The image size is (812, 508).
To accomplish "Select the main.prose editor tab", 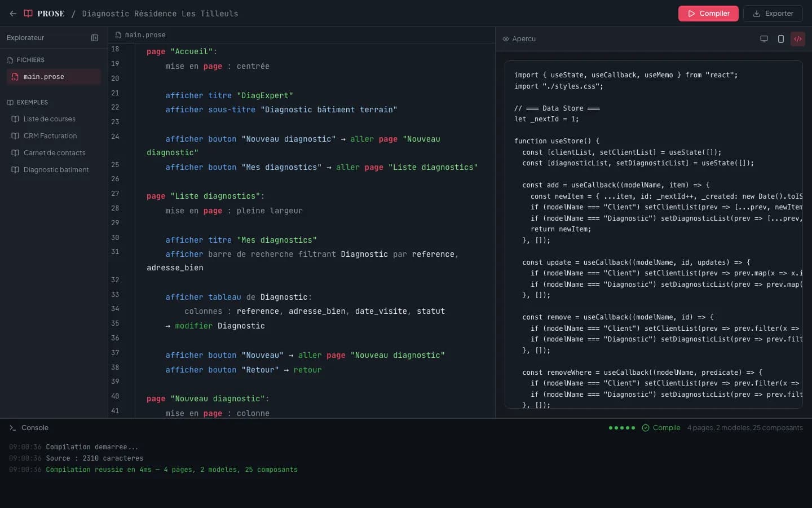I will tap(140, 35).
